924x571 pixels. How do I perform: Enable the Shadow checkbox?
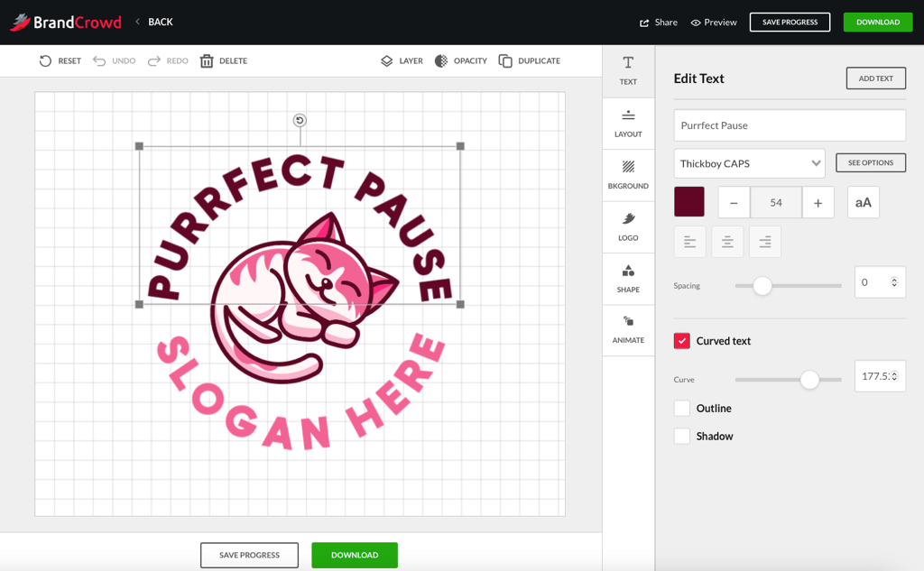682,437
